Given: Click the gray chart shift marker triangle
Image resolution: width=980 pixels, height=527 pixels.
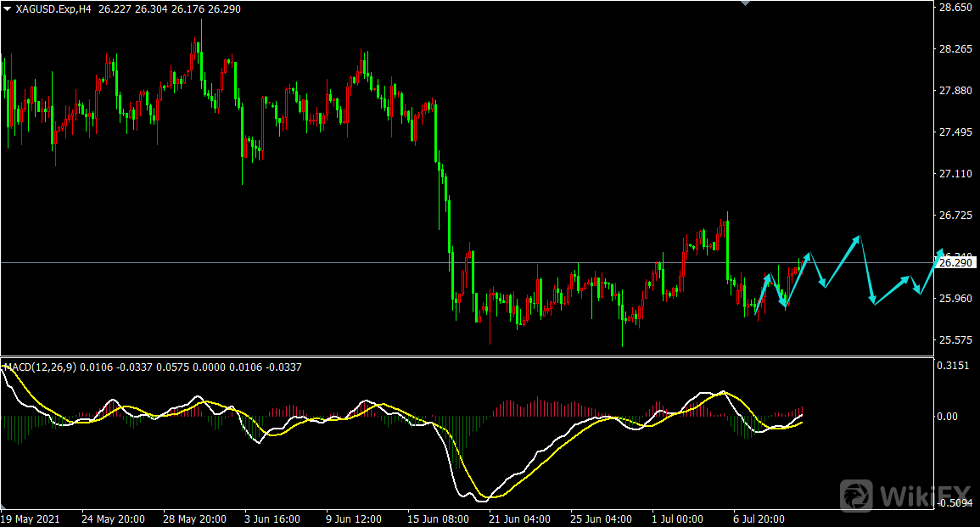Looking at the screenshot, I should [x=745, y=3].
